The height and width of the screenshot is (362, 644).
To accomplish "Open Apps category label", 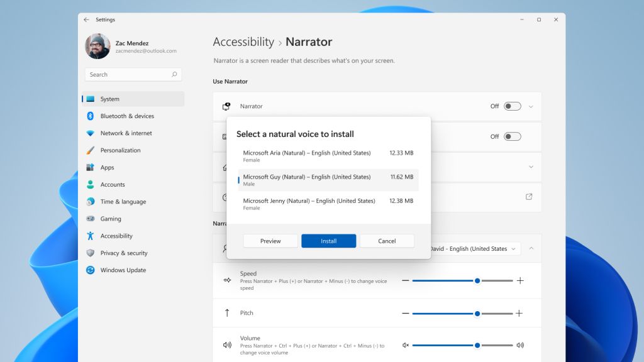I will pyautogui.click(x=107, y=167).
